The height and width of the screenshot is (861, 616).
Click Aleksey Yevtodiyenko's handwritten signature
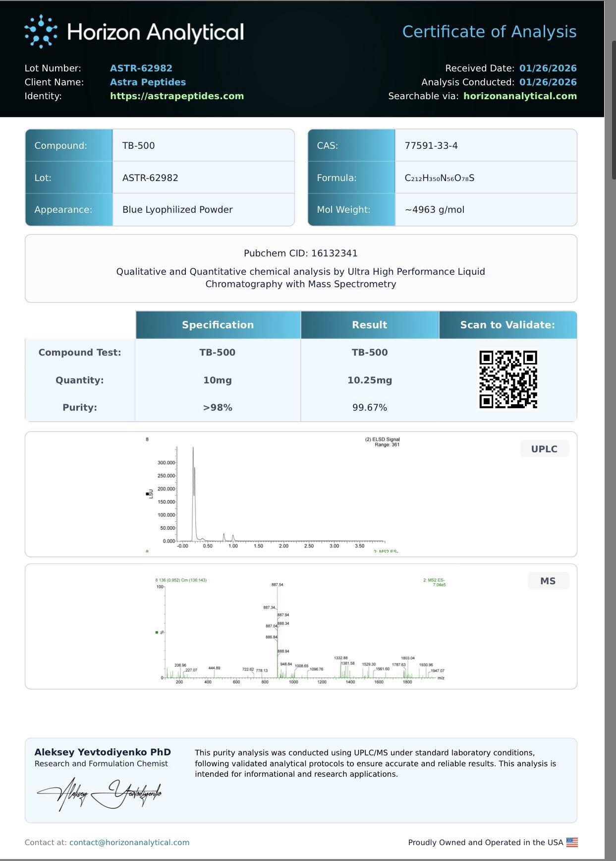100,794
